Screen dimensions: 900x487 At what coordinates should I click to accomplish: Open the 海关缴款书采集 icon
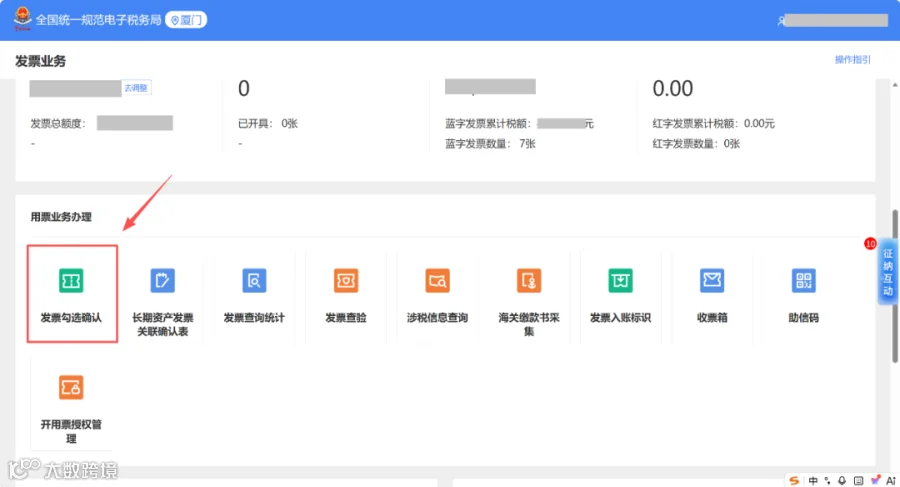[529, 281]
